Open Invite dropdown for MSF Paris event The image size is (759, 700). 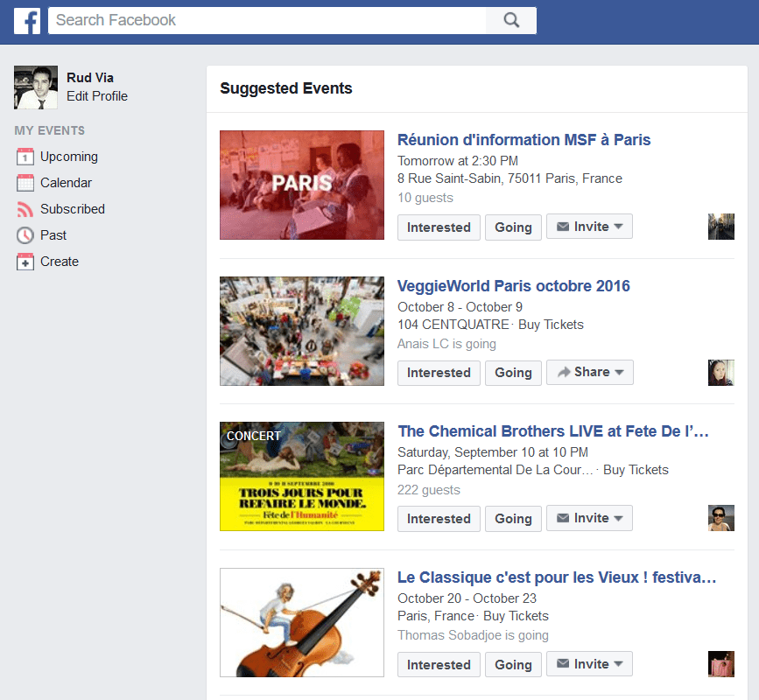coord(589,227)
